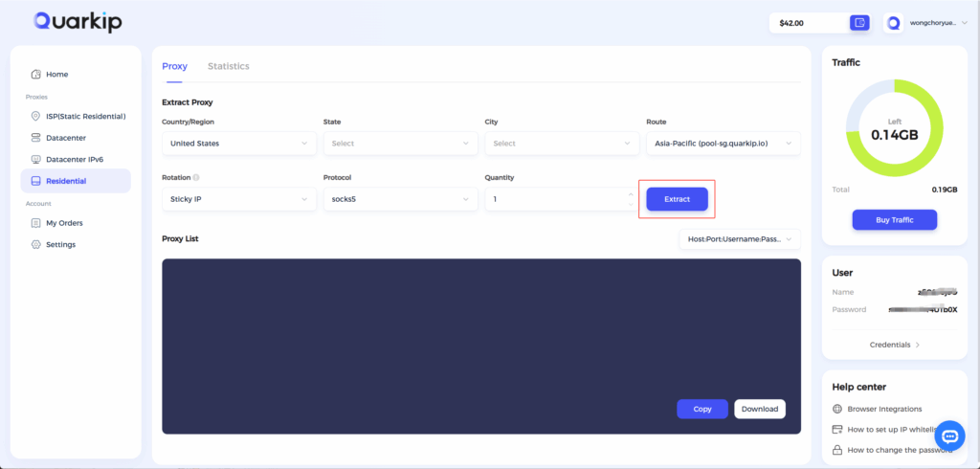
Task: Open the chat support bubble icon
Action: [948, 435]
